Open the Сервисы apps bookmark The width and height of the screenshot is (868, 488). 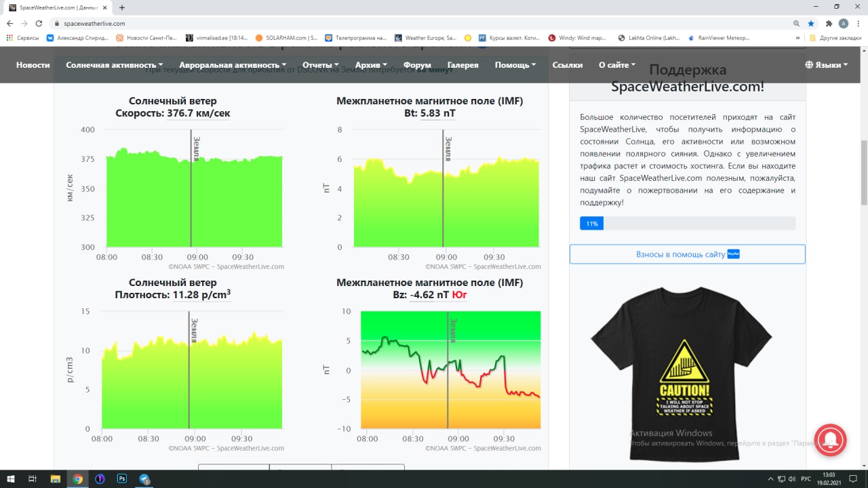click(x=24, y=38)
